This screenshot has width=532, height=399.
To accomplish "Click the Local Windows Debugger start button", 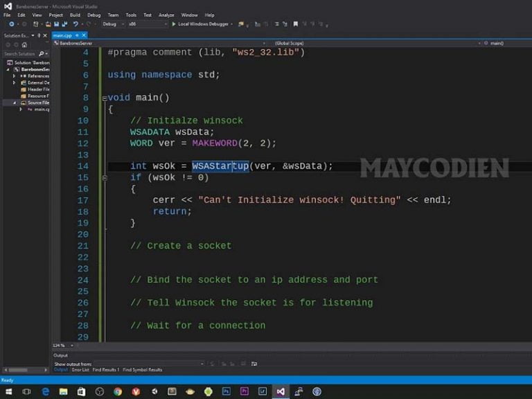I will pyautogui.click(x=201, y=24).
